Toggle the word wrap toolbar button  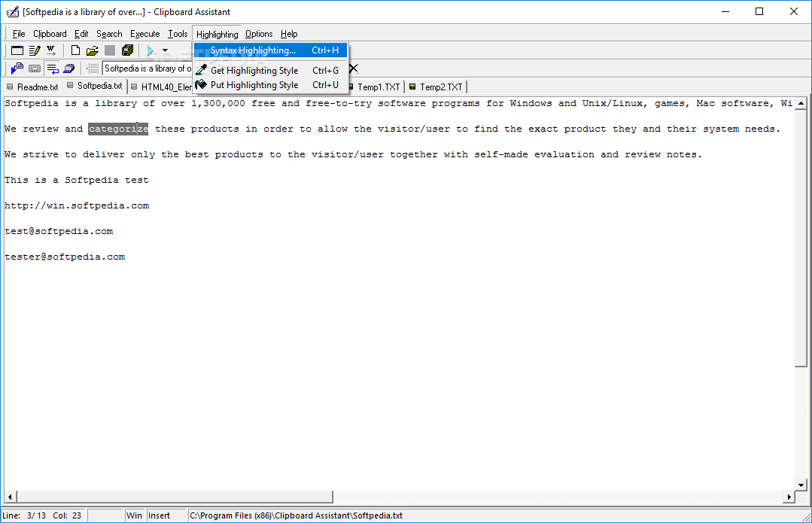(53, 68)
